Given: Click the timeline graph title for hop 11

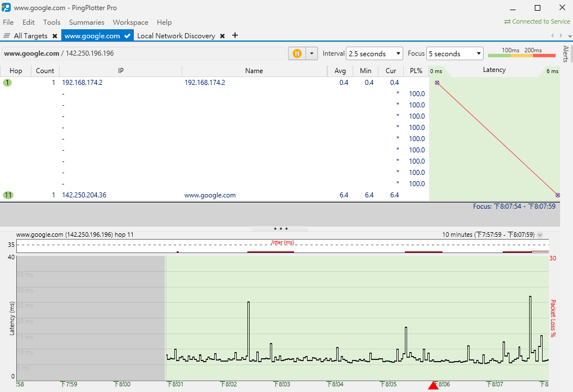Looking at the screenshot, I should click(75, 235).
